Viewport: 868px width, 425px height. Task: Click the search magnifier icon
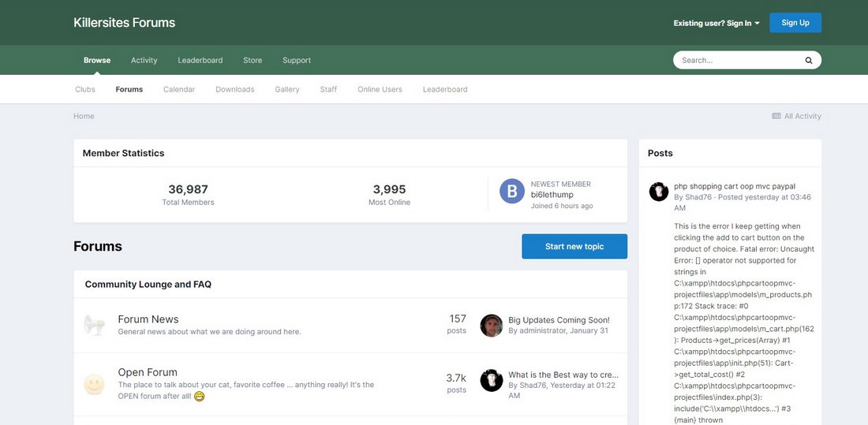(808, 60)
